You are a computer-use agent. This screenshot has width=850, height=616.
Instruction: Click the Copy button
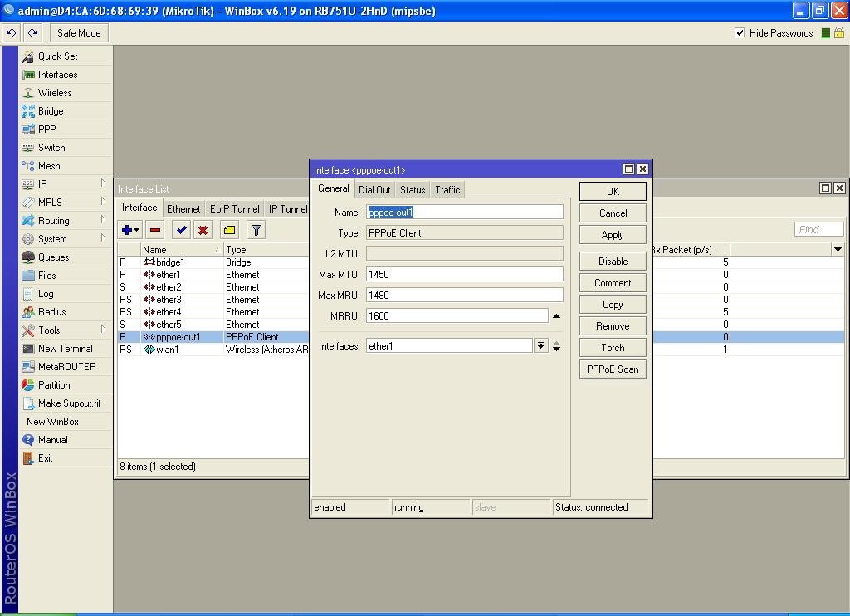click(x=613, y=305)
